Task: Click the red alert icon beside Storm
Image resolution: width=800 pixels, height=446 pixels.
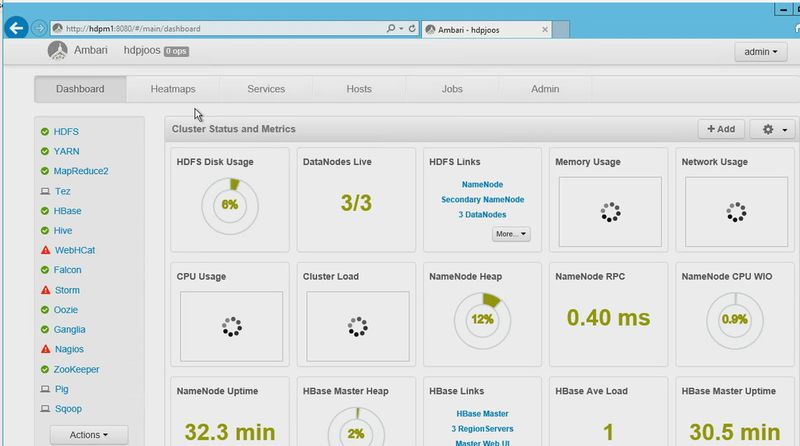Action: (x=45, y=290)
